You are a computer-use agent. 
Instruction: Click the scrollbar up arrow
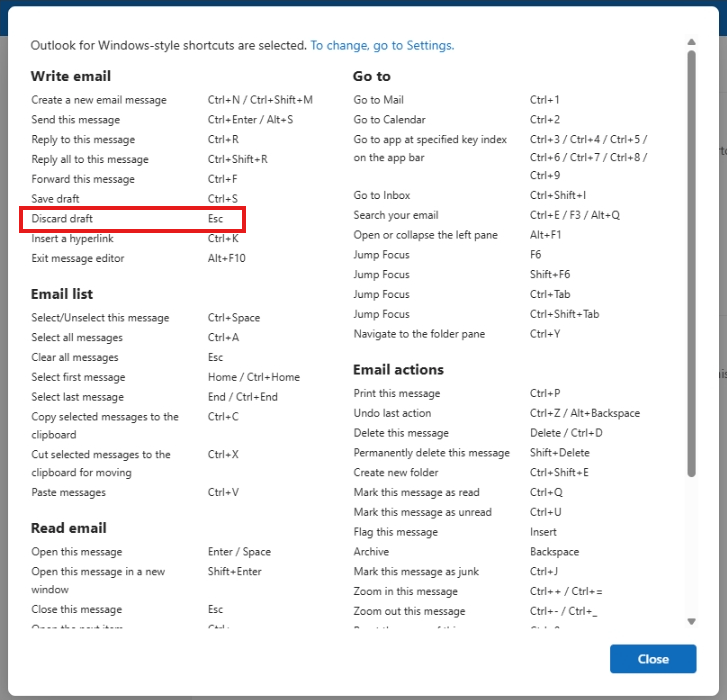click(x=691, y=42)
